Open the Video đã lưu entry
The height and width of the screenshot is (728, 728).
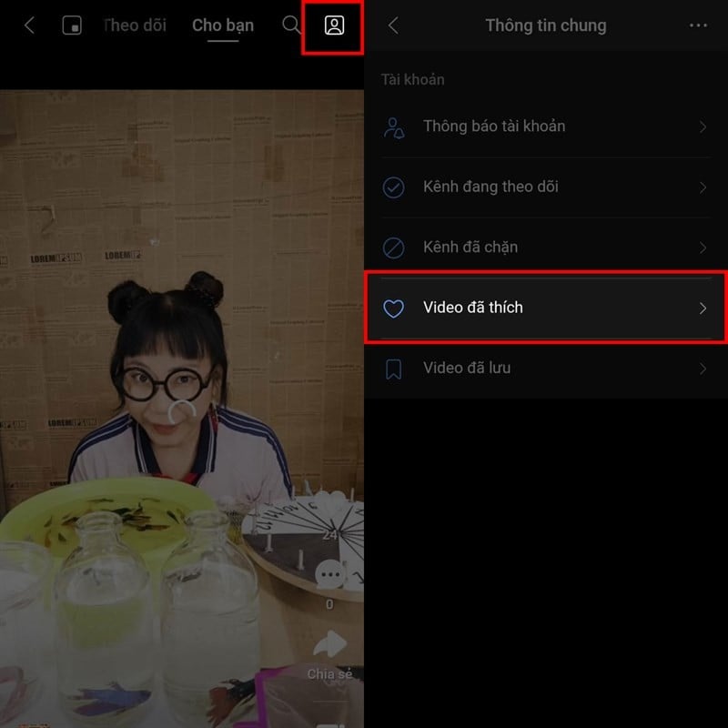[545, 369]
